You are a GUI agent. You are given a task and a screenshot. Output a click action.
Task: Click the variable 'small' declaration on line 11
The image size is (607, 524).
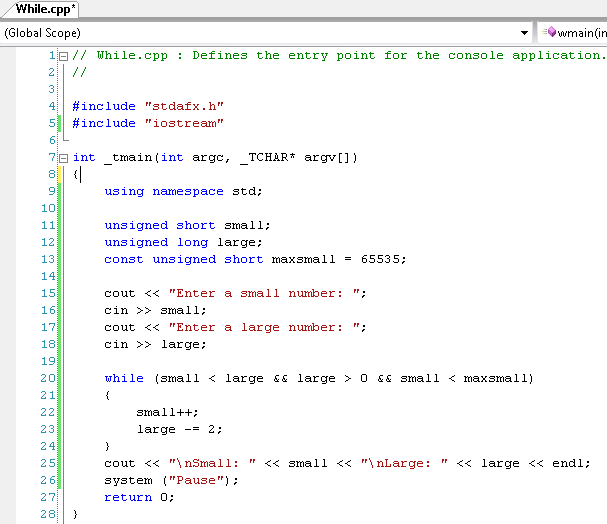[243, 225]
